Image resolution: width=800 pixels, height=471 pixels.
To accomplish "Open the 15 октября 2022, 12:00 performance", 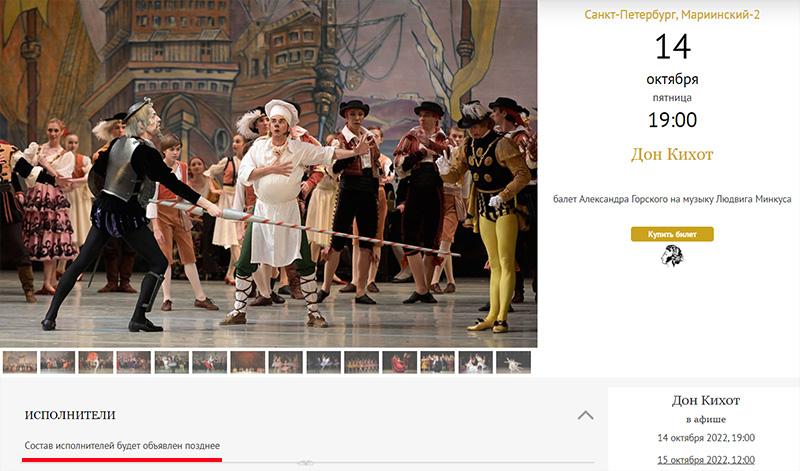I will click(706, 460).
